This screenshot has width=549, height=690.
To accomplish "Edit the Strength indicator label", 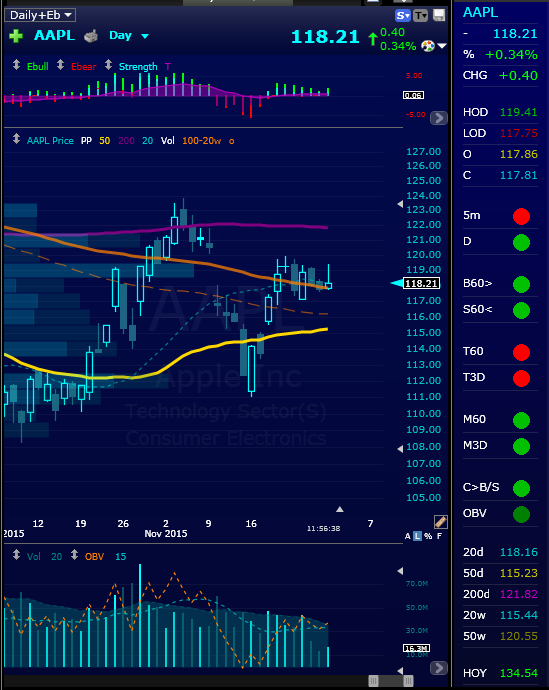I will [x=138, y=66].
